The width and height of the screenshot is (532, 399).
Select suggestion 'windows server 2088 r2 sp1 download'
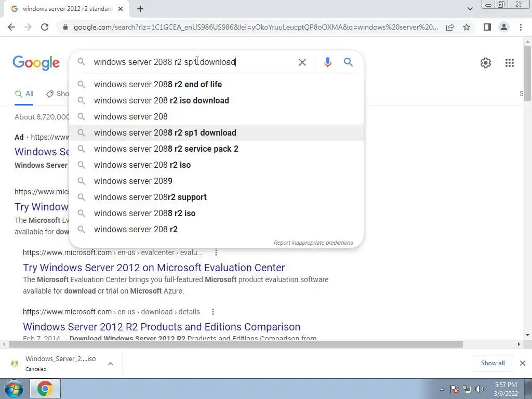point(216,132)
